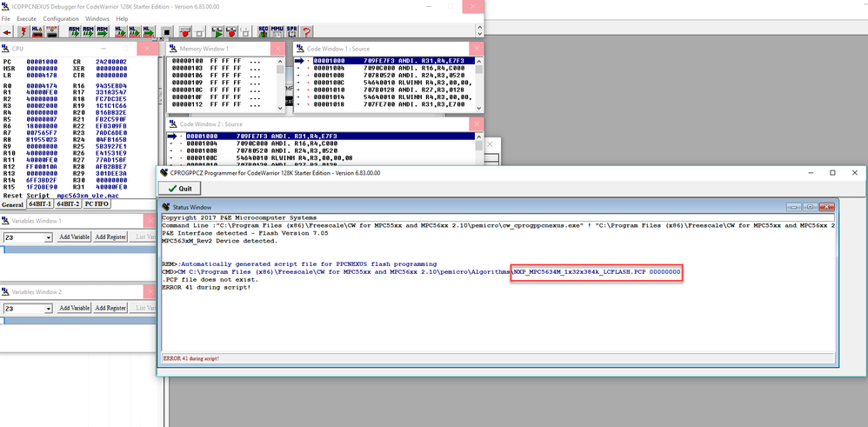Select address 00001000 row in Code Window 1
This screenshot has height=427, width=868.
pos(392,61)
